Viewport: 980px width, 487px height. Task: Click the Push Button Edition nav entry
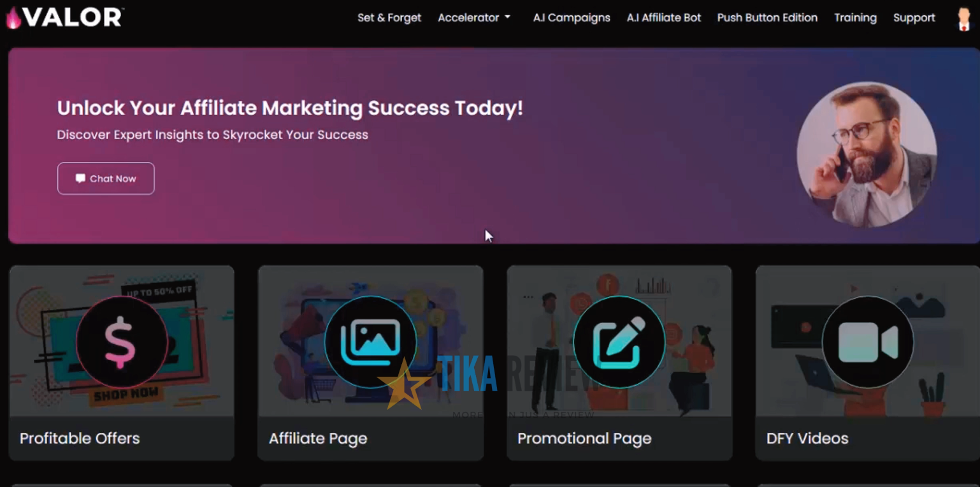coord(767,18)
